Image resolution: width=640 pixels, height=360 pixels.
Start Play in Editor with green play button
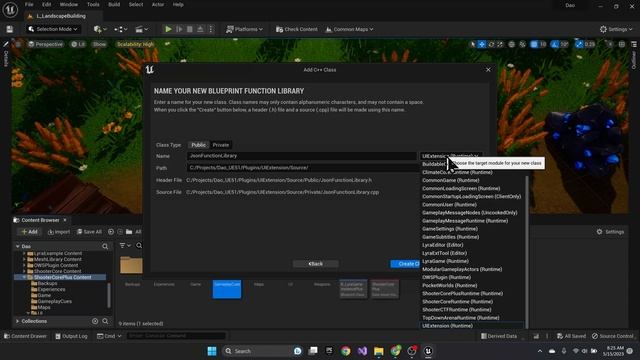(168, 29)
